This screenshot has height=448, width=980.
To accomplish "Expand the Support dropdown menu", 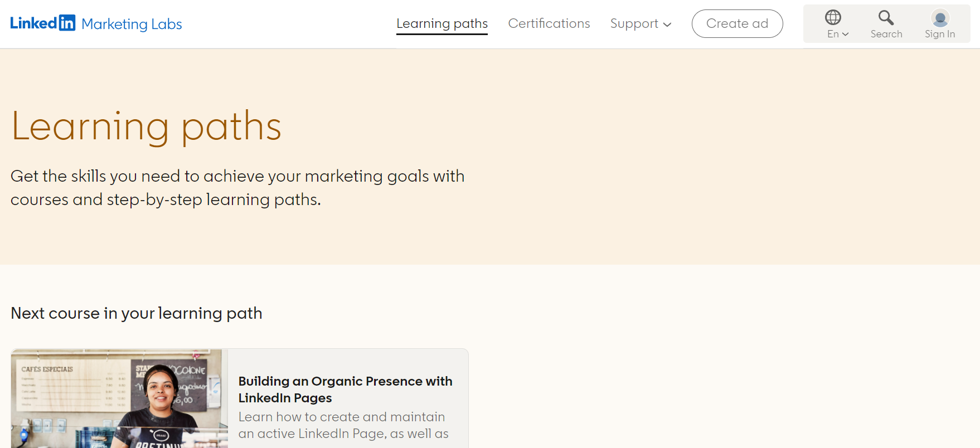I will [x=641, y=23].
